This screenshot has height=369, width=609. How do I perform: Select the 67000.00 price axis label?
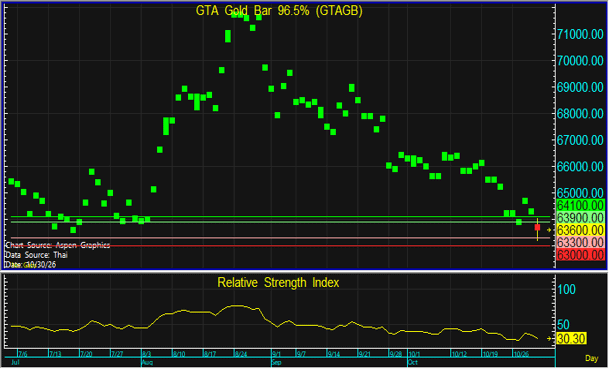(x=580, y=140)
